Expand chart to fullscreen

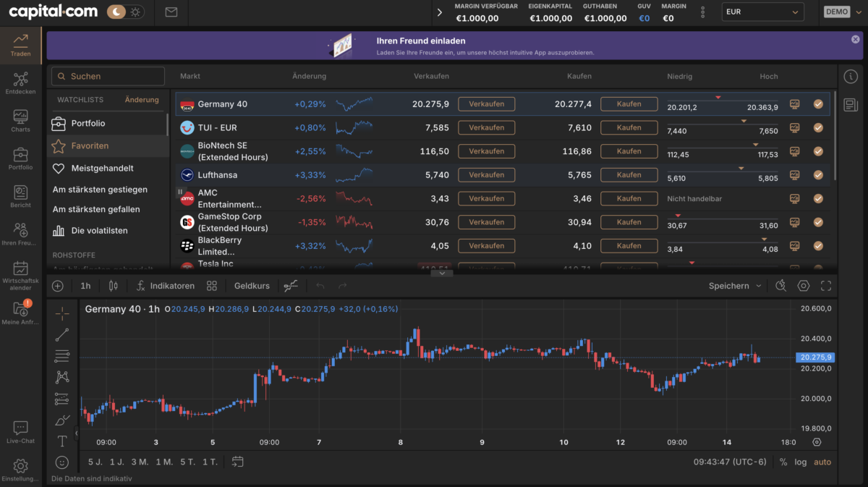(x=826, y=285)
